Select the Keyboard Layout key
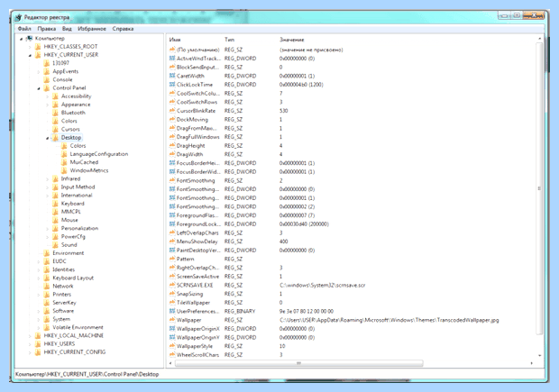 pyautogui.click(x=73, y=278)
